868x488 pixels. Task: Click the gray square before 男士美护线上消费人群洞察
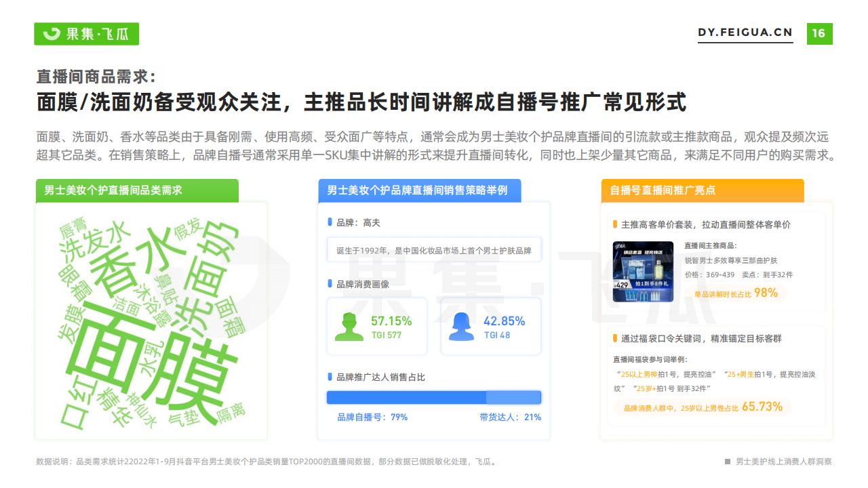[728, 462]
